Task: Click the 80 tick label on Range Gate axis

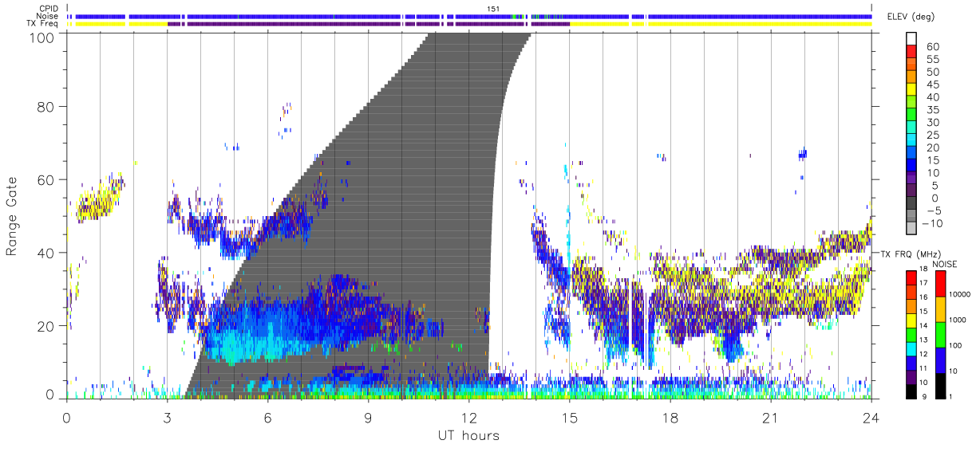Action: [x=47, y=106]
